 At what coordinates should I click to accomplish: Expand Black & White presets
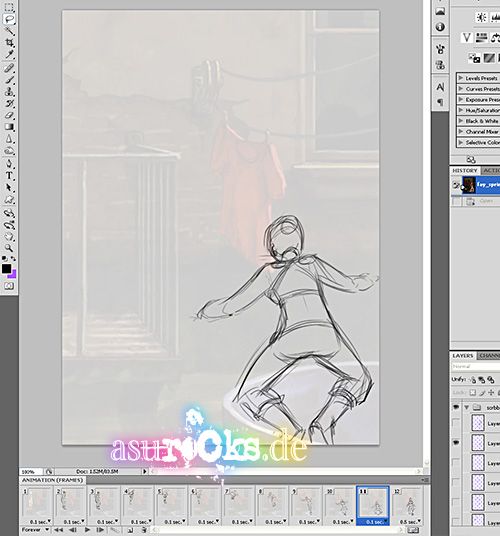(460, 121)
